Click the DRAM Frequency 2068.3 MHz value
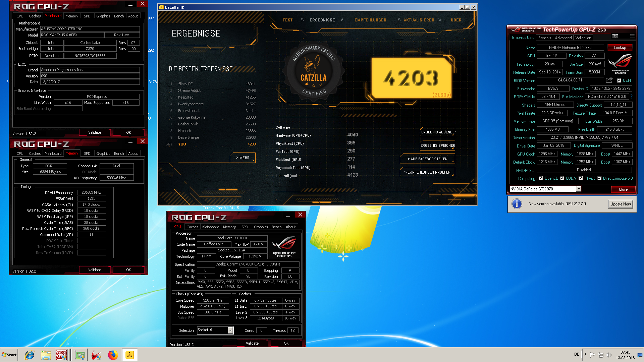Screen dimensions: 644x362 tap(92, 192)
